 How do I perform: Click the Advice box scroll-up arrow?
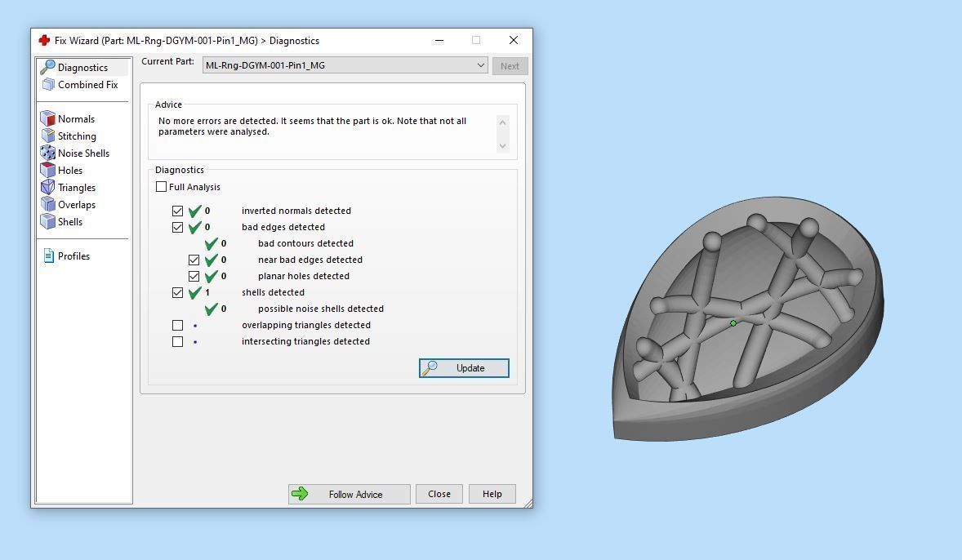[502, 122]
